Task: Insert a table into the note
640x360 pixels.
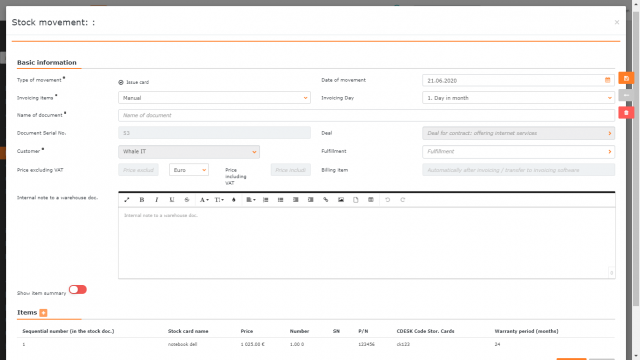Action: [371, 200]
